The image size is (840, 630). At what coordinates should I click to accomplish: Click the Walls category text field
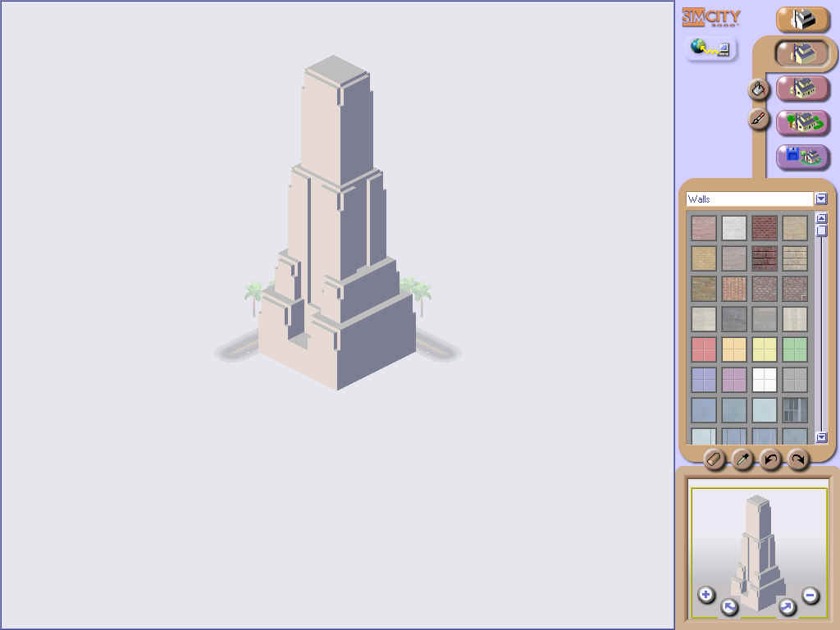click(750, 199)
